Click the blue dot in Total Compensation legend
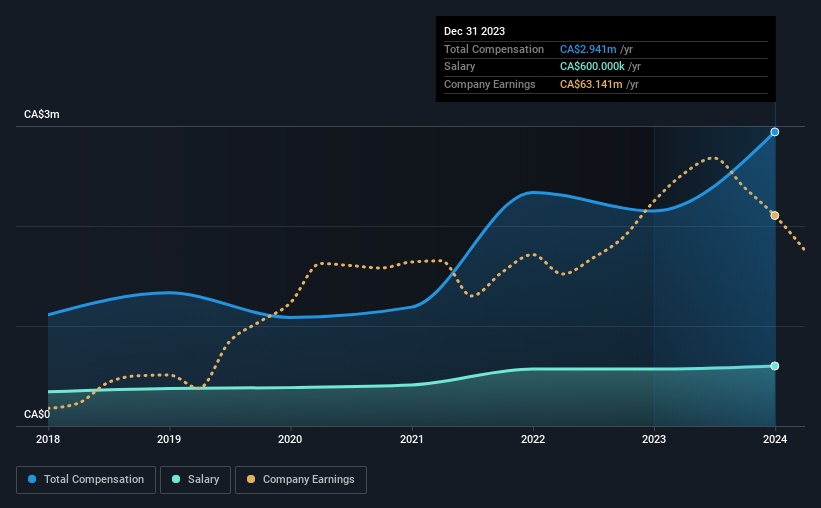Image resolution: width=821 pixels, height=508 pixels. [32, 479]
